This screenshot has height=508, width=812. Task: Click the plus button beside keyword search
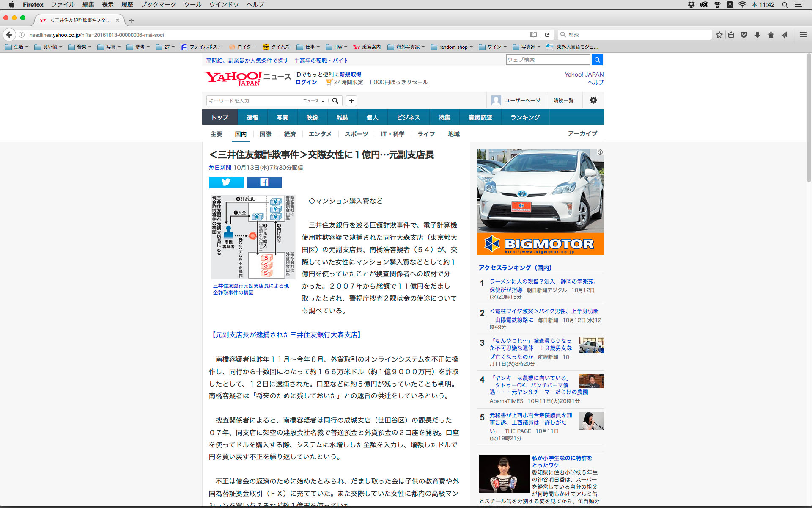[x=351, y=101]
